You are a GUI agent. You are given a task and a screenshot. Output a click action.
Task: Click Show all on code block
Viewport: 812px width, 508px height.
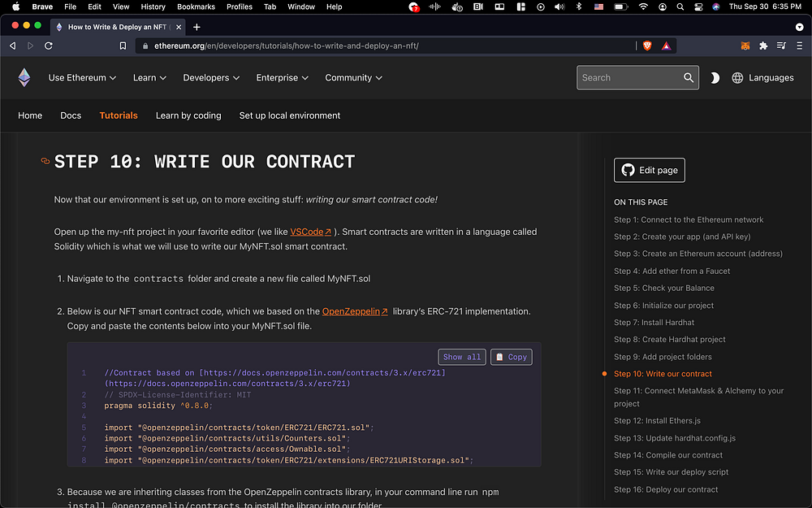(462, 357)
